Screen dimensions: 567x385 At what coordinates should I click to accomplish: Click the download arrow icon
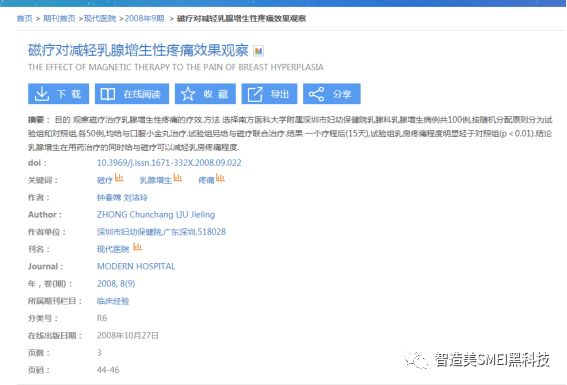click(42, 94)
